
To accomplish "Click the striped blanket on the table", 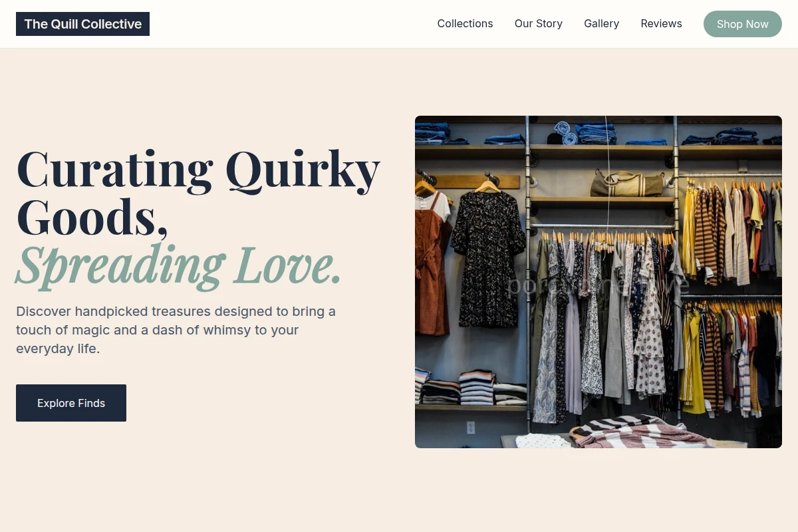I will pyautogui.click(x=632, y=432).
